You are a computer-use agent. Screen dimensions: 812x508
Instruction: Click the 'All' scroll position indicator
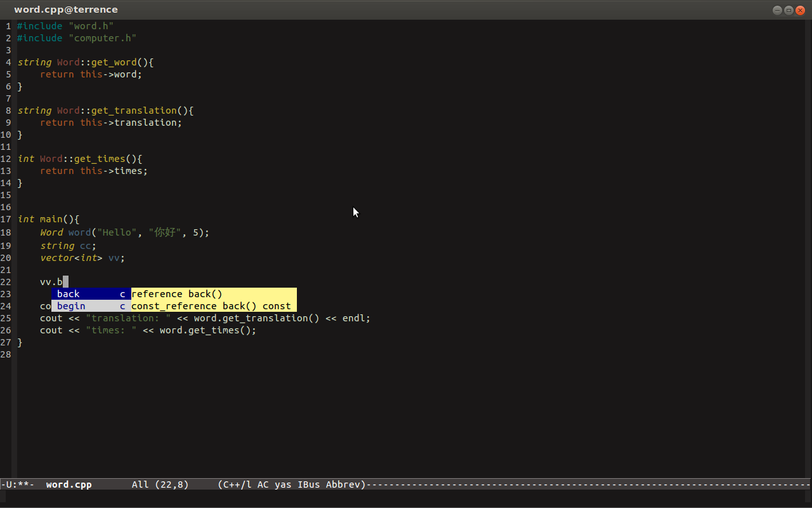click(x=140, y=485)
